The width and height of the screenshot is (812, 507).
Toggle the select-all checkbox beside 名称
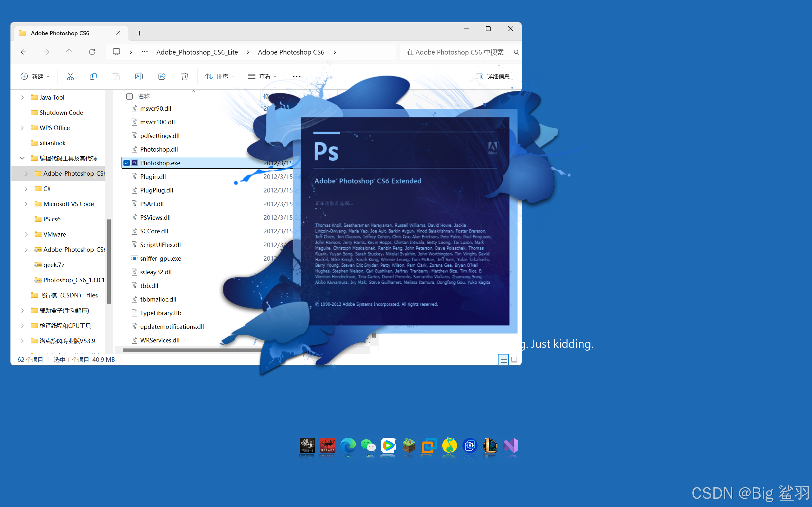pyautogui.click(x=129, y=96)
